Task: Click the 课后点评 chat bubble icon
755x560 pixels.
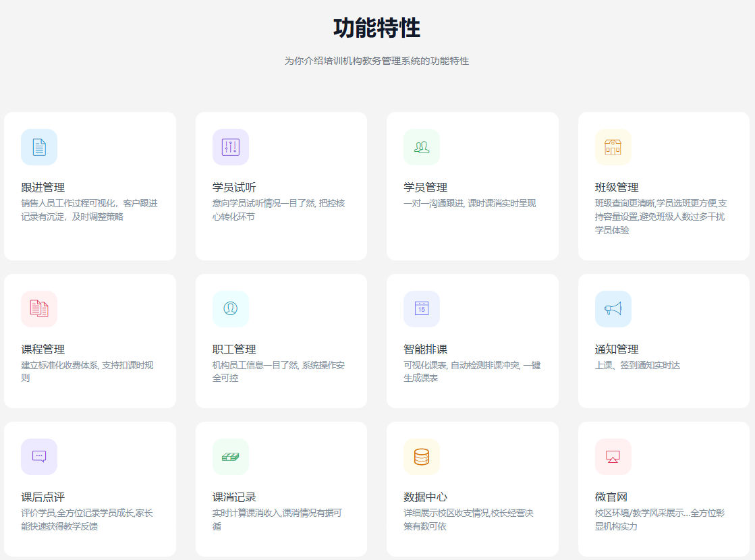Action: 39,457
